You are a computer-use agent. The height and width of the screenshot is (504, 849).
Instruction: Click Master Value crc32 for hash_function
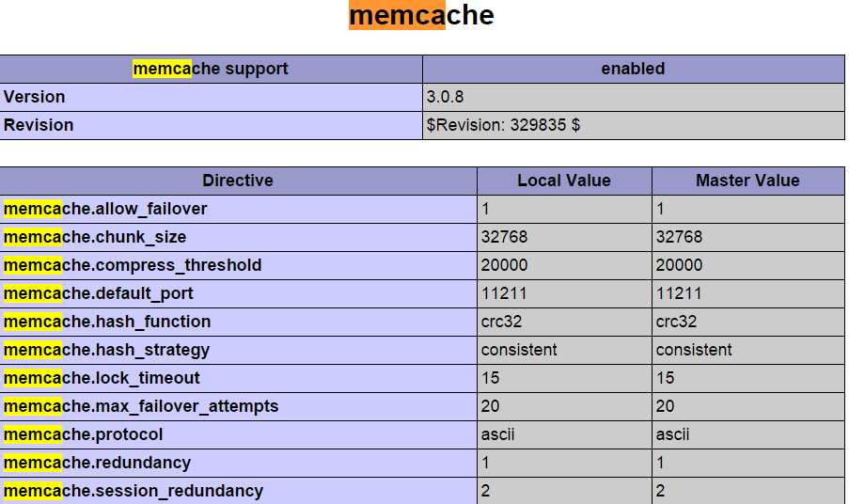[x=676, y=322]
